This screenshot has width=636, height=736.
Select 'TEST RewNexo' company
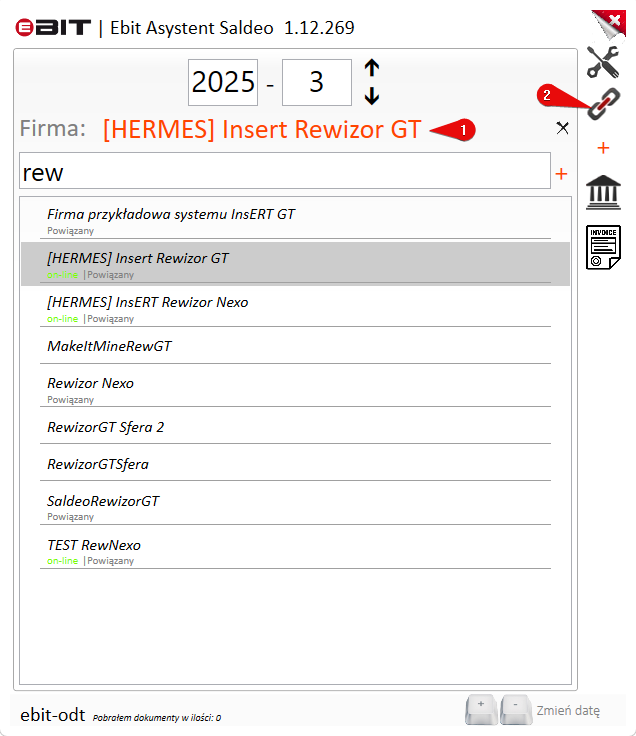click(295, 550)
